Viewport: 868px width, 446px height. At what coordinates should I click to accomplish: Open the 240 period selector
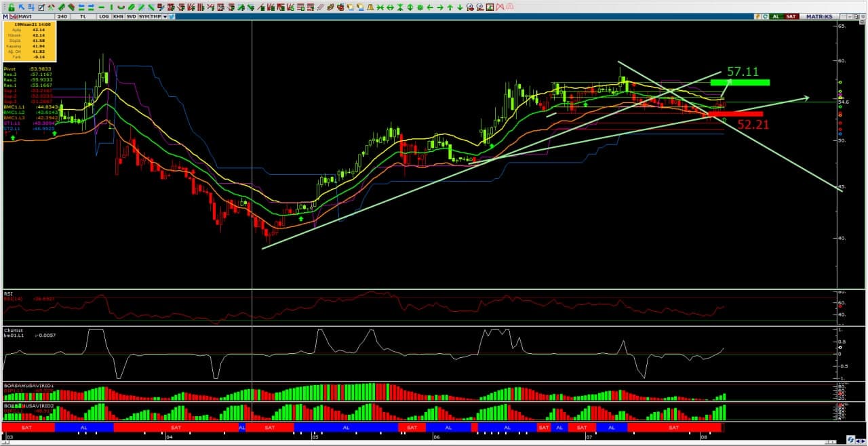[x=62, y=16]
